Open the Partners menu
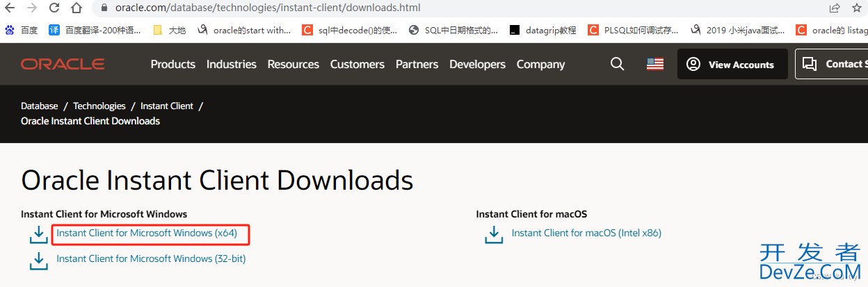868x287 pixels. (x=417, y=64)
